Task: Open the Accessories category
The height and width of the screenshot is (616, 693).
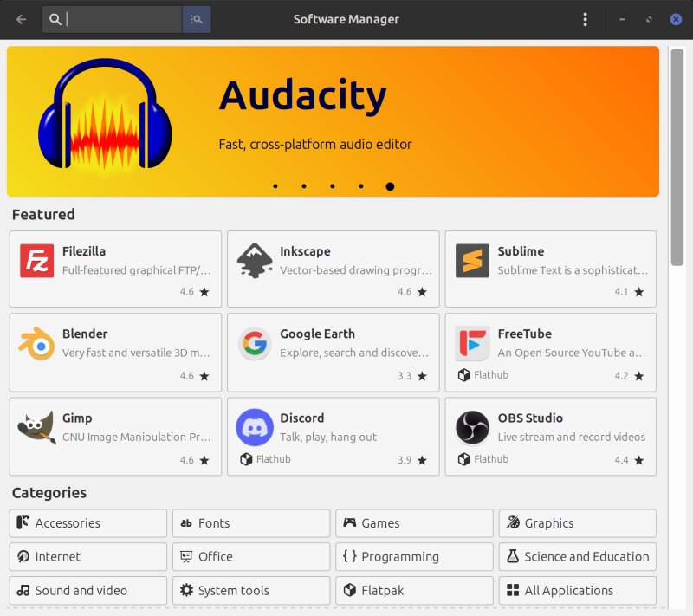Action: pyautogui.click(x=88, y=523)
